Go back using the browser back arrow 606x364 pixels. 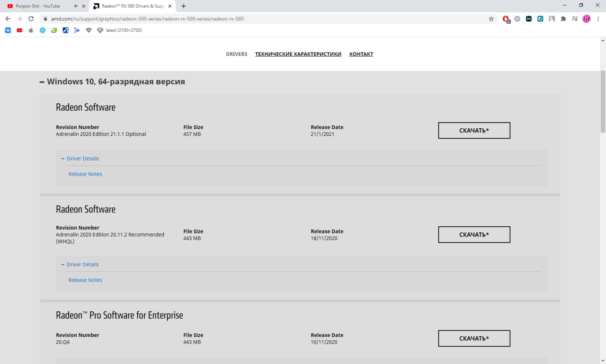pyautogui.click(x=8, y=19)
